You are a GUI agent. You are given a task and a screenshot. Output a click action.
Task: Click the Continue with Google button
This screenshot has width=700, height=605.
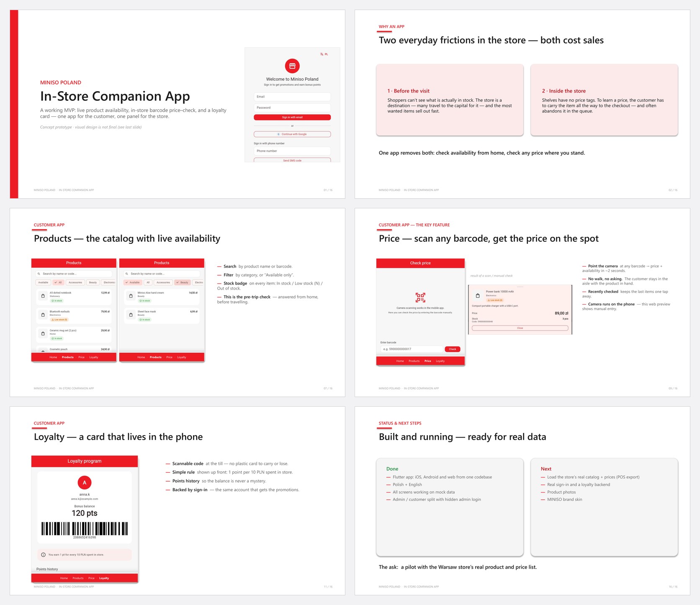point(292,134)
